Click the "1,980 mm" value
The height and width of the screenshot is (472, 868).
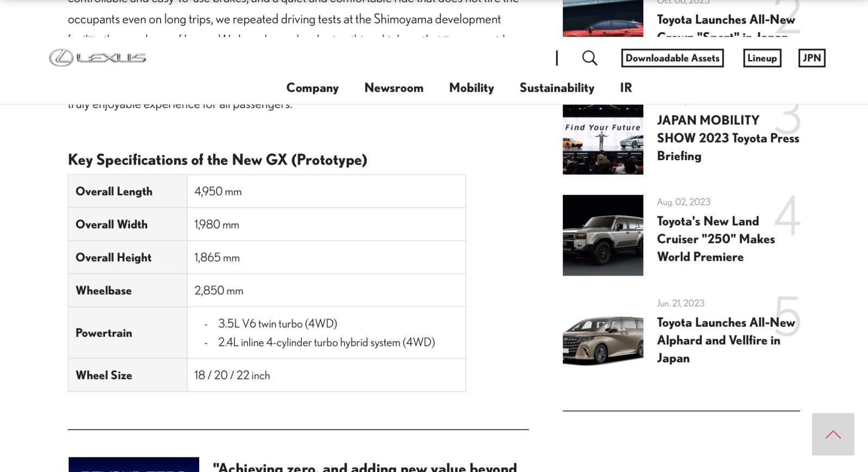(217, 225)
